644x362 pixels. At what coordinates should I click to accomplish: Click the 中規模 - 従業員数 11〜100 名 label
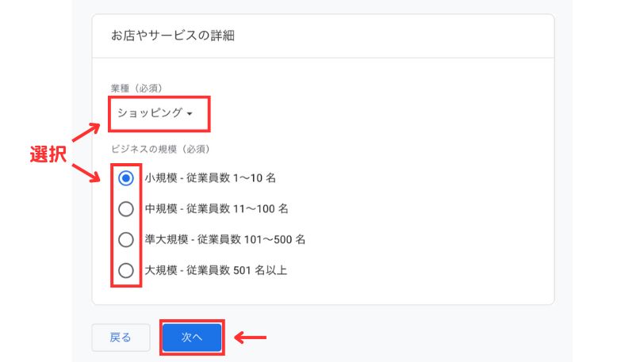click(217, 209)
